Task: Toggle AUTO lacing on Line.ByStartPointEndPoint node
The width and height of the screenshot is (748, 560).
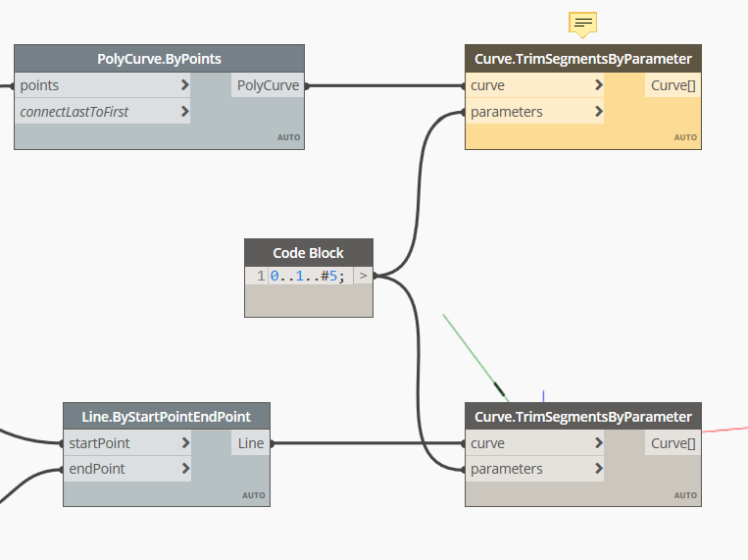Action: pyautogui.click(x=253, y=495)
